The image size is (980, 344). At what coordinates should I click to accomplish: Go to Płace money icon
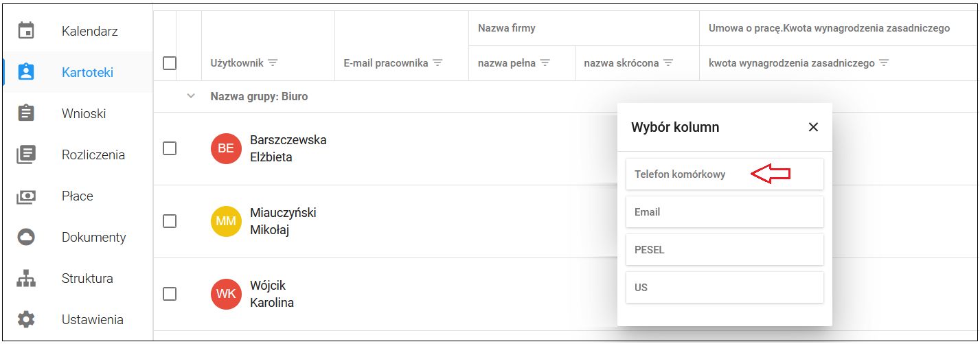(x=26, y=196)
